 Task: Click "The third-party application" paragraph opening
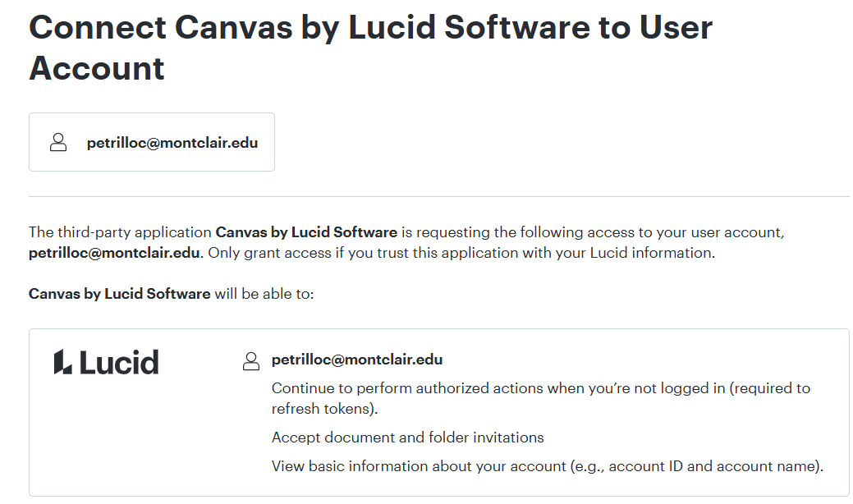(121, 232)
